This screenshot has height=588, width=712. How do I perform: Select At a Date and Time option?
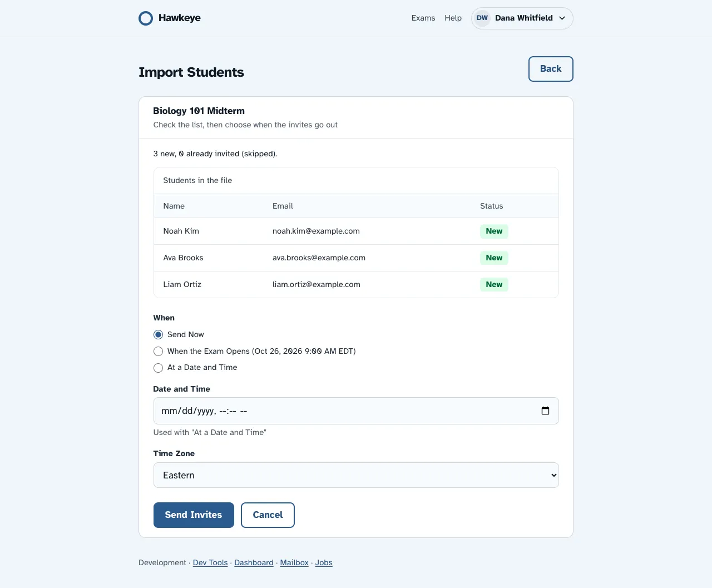159,368
